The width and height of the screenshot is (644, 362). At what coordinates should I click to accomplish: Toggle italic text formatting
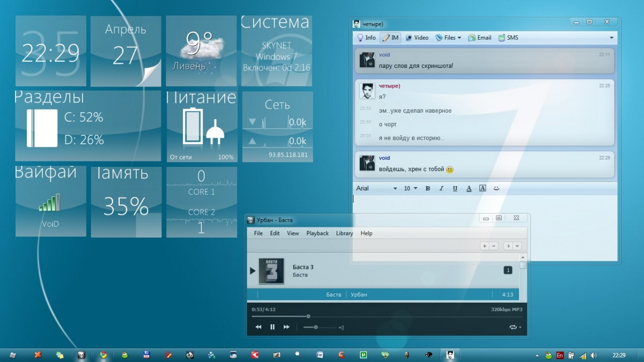coord(441,189)
